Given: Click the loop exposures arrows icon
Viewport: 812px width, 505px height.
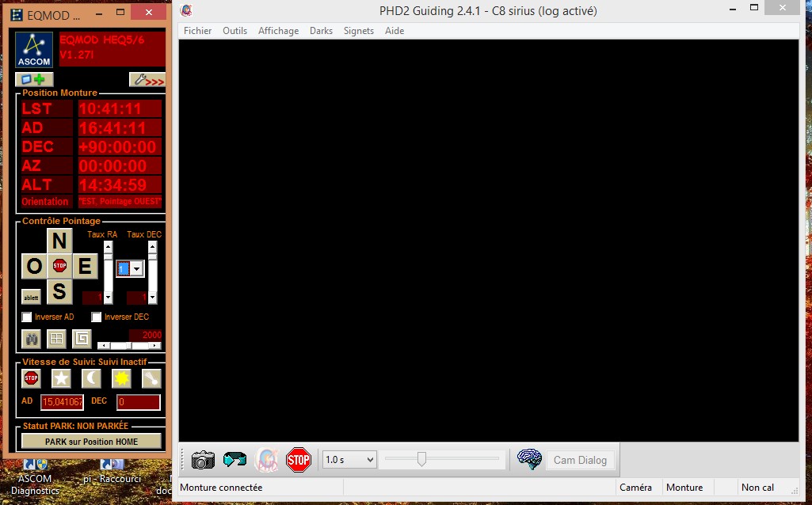Looking at the screenshot, I should pyautogui.click(x=234, y=459).
